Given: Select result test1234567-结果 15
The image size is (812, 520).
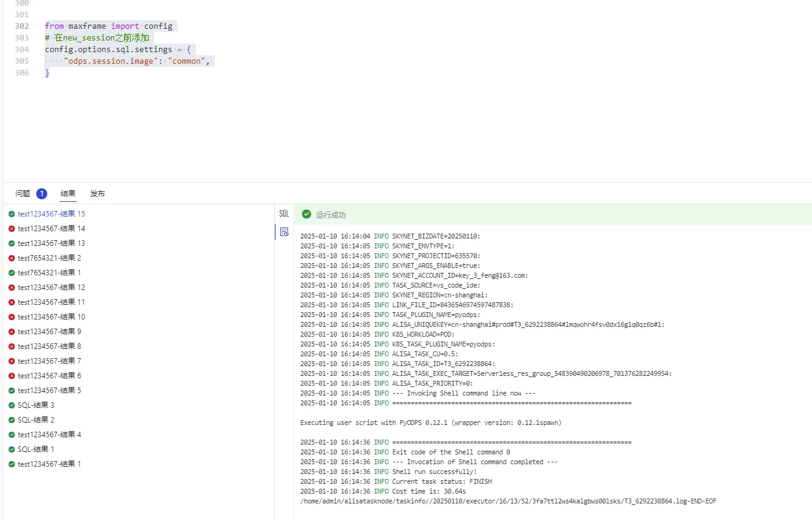Looking at the screenshot, I should click(x=52, y=214).
